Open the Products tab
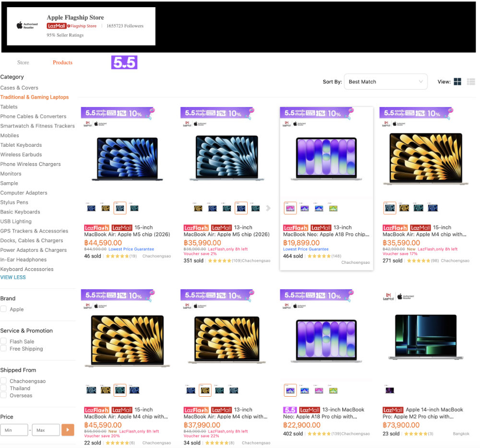The image size is (480, 448). 62,62
